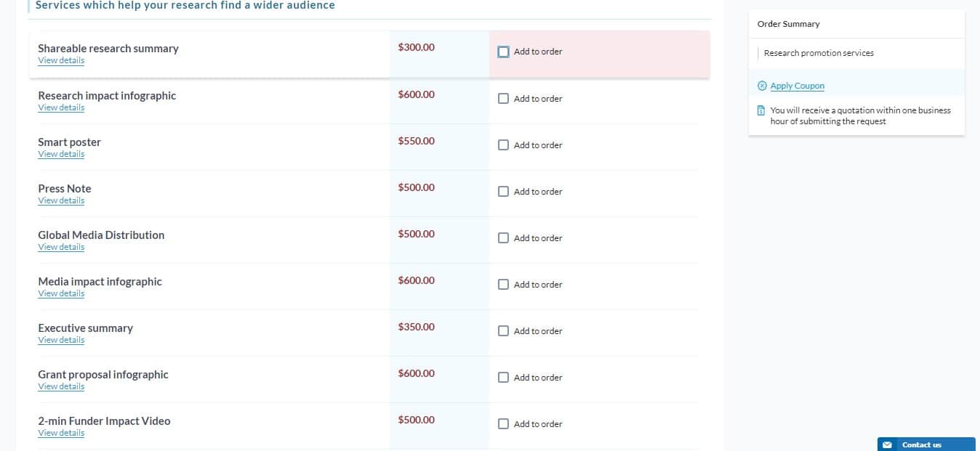This screenshot has width=980, height=451.
Task: Click the coupon icon beside Apply Coupon
Action: click(762, 86)
